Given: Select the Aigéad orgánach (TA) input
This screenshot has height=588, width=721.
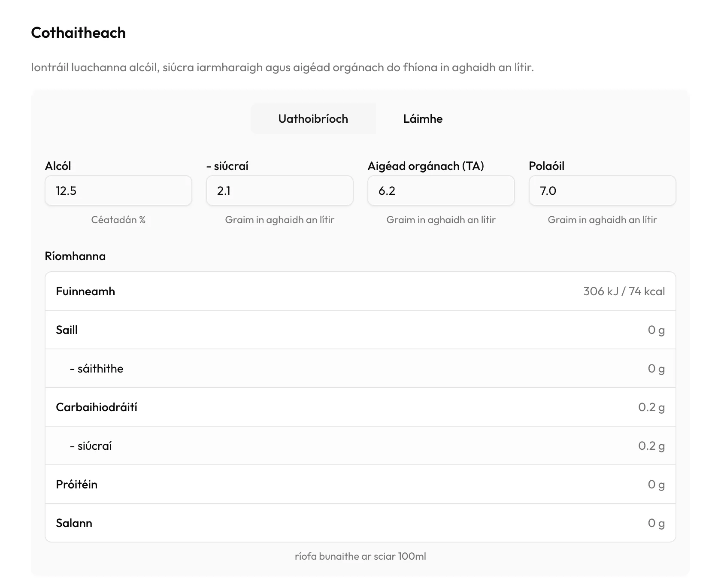Looking at the screenshot, I should click(441, 191).
